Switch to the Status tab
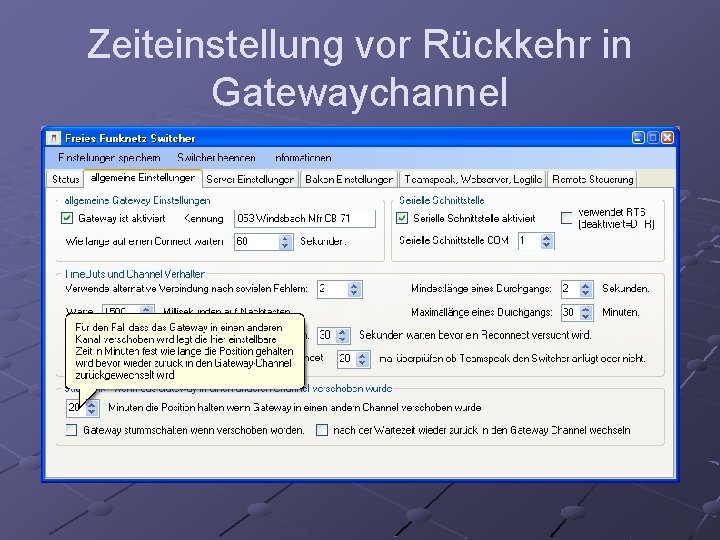The image size is (720, 540). (65, 179)
